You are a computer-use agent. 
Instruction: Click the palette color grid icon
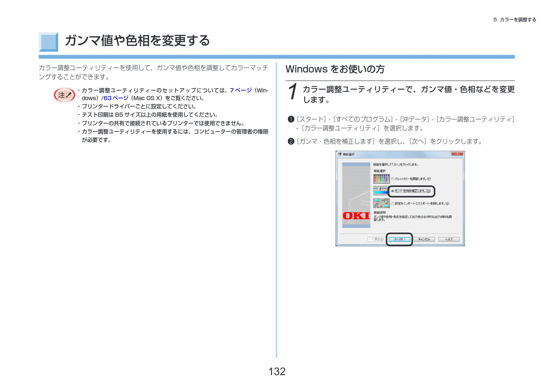382,179
